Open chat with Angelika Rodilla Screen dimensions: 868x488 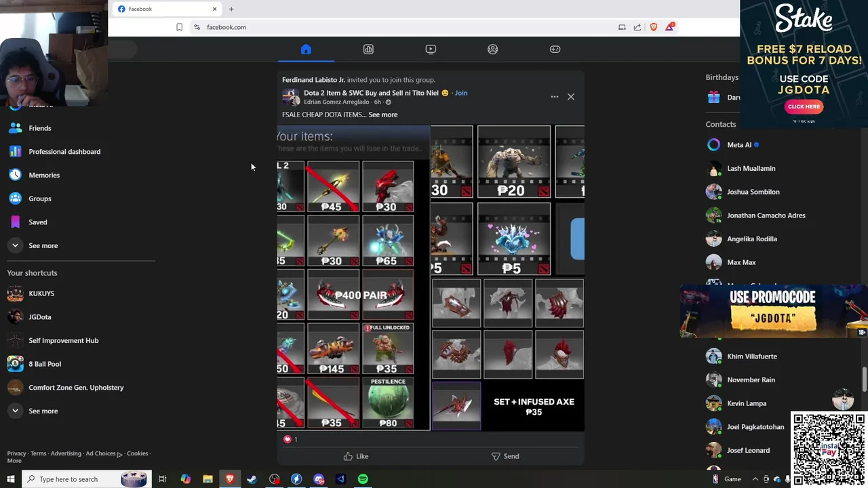coord(751,239)
